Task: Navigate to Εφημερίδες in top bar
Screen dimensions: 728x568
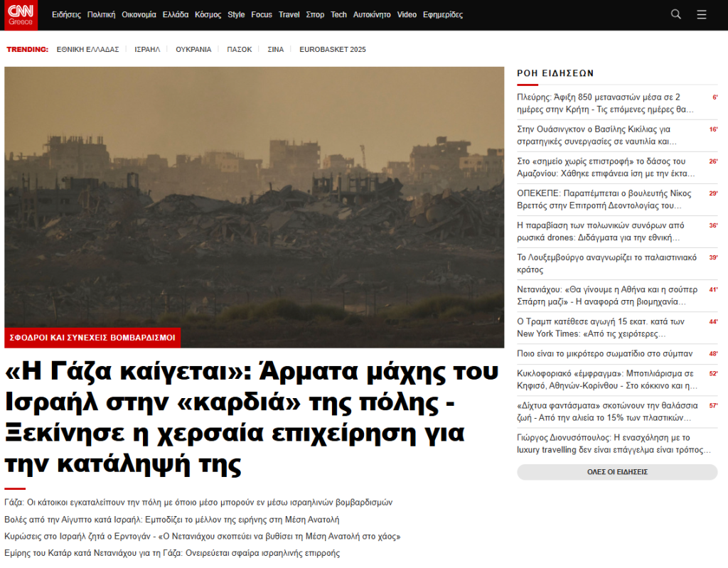Action: (x=442, y=15)
